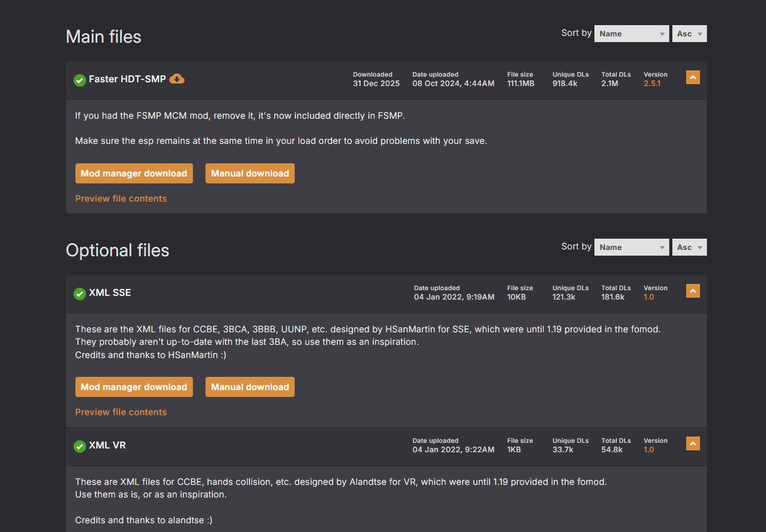Image resolution: width=766 pixels, height=532 pixels.
Task: Click Mod manager download for XML SSE
Action: pyautogui.click(x=134, y=387)
